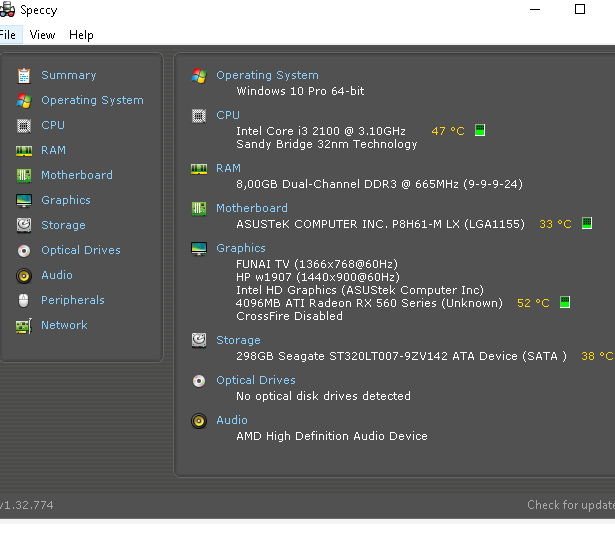Click 'AMD High Definition Audio Device' text

tap(332, 436)
